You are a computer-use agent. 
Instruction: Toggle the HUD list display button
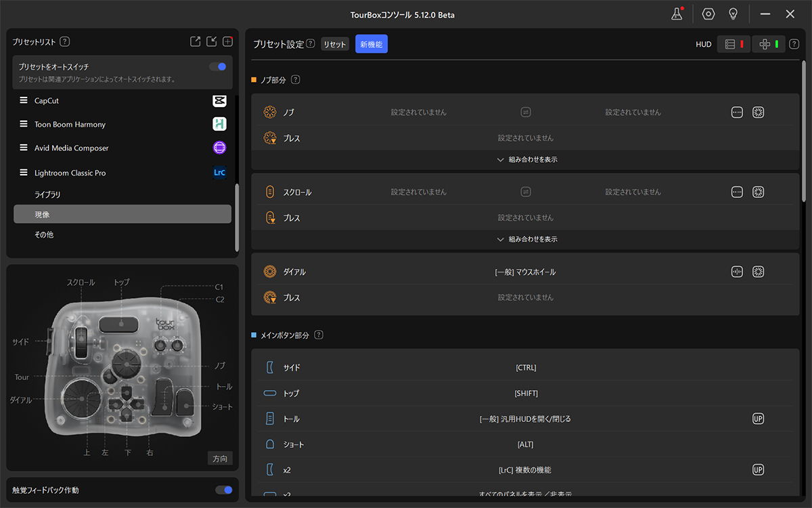click(734, 44)
